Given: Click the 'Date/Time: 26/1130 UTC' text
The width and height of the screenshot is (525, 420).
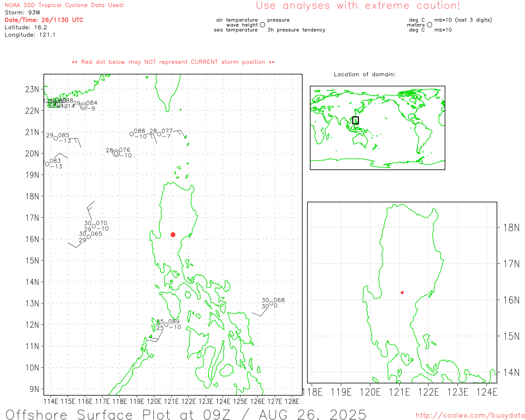Looking at the screenshot, I should (x=44, y=20).
